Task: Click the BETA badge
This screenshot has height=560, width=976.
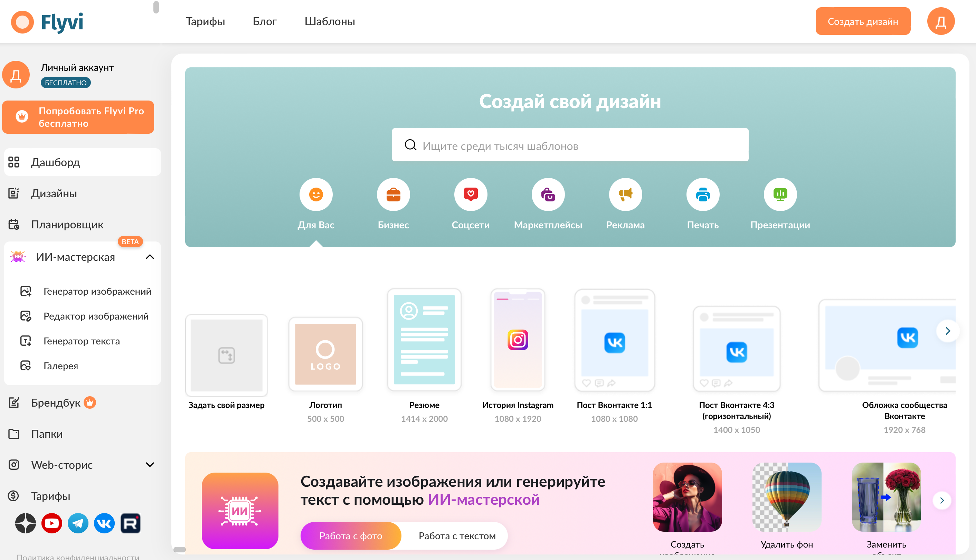Action: tap(130, 241)
